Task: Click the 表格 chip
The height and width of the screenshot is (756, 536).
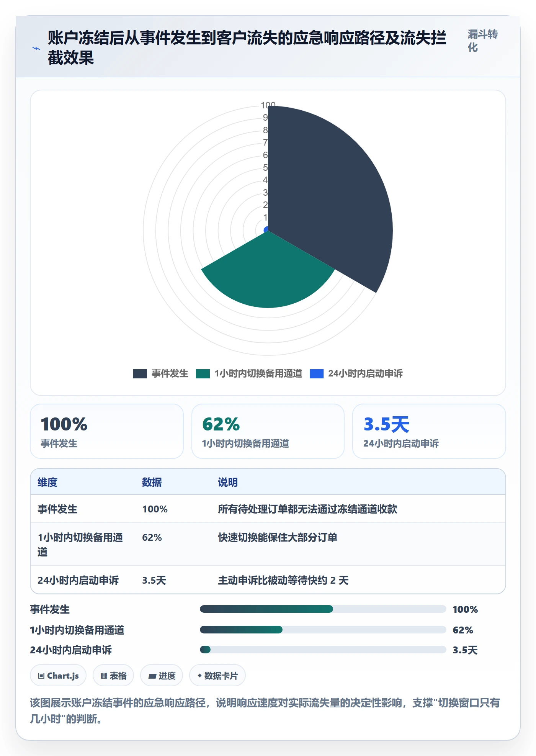Action: 113,676
